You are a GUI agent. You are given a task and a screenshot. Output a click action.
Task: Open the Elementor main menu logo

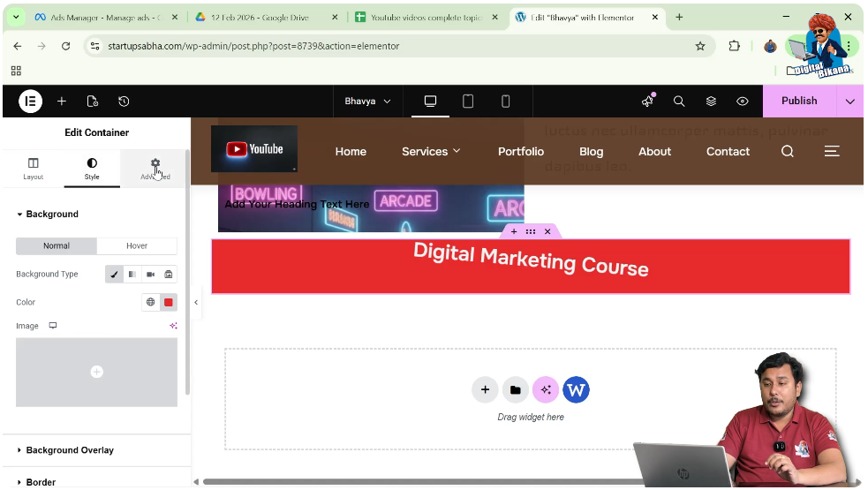point(30,102)
